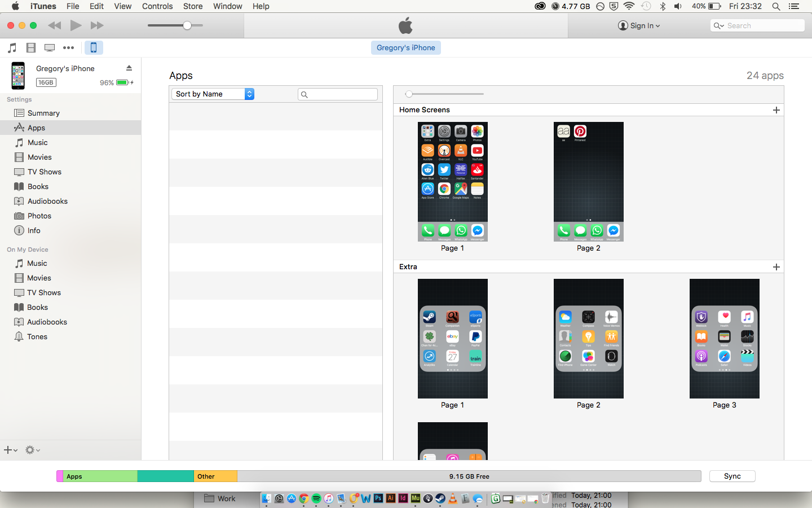Image resolution: width=812 pixels, height=508 pixels.
Task: Add a new page to the Extra folder
Action: point(776,267)
